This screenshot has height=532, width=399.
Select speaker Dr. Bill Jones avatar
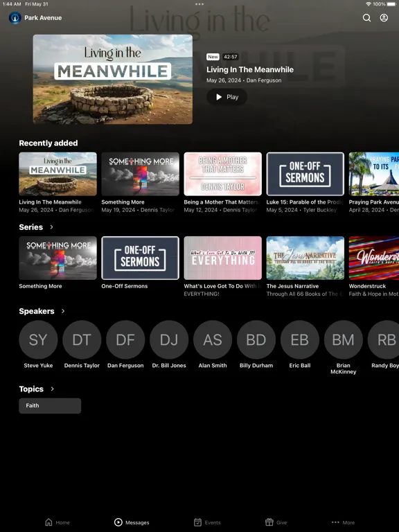coord(169,339)
